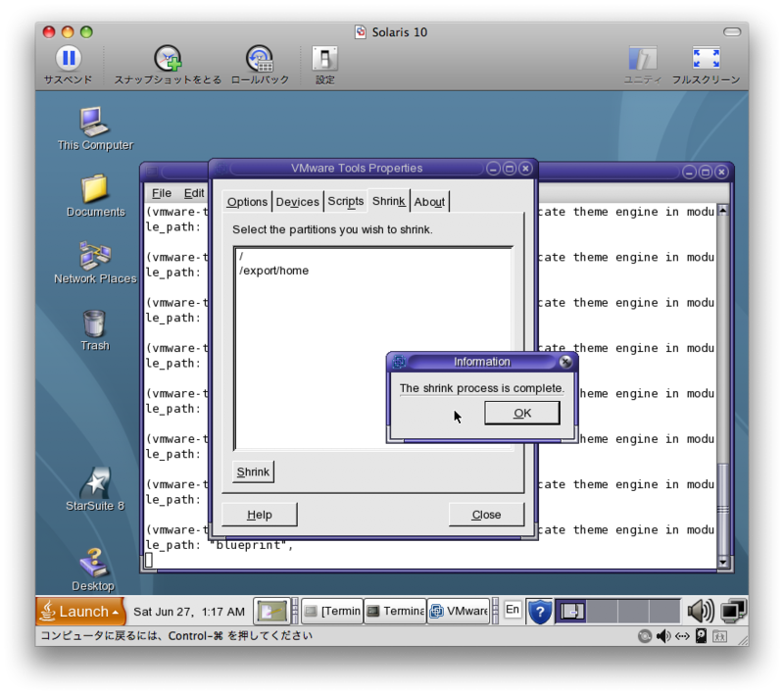
Task: Close the Information dialog with X
Action: pos(565,362)
